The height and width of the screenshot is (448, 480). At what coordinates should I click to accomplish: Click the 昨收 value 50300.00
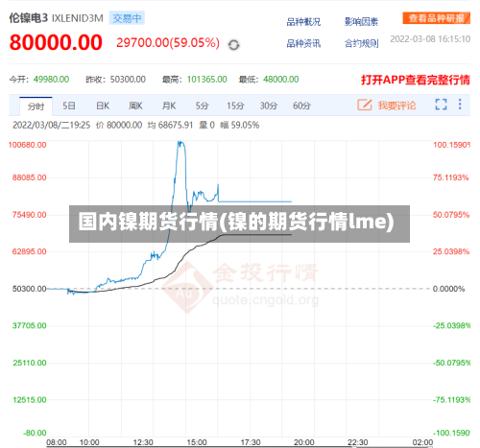pos(128,80)
